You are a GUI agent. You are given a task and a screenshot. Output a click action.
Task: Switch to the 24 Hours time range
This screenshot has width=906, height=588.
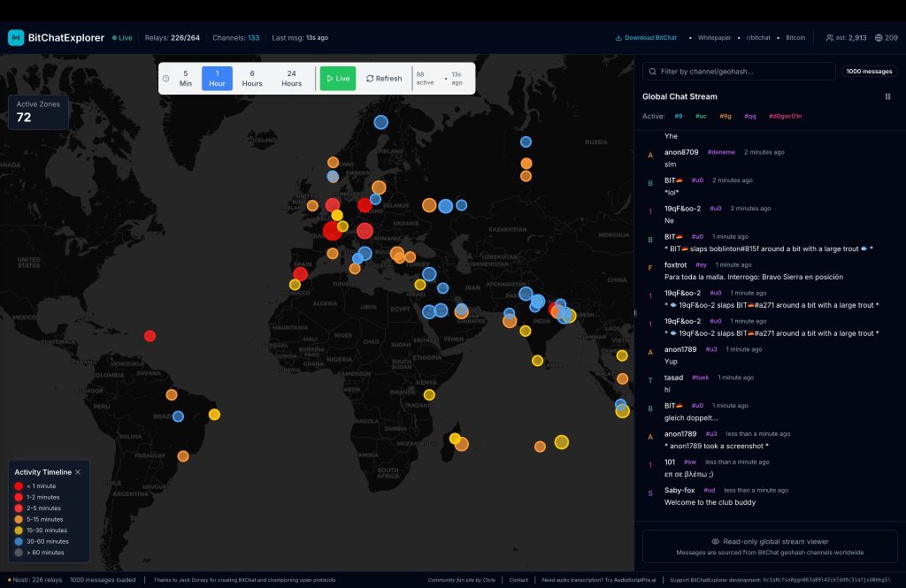291,79
